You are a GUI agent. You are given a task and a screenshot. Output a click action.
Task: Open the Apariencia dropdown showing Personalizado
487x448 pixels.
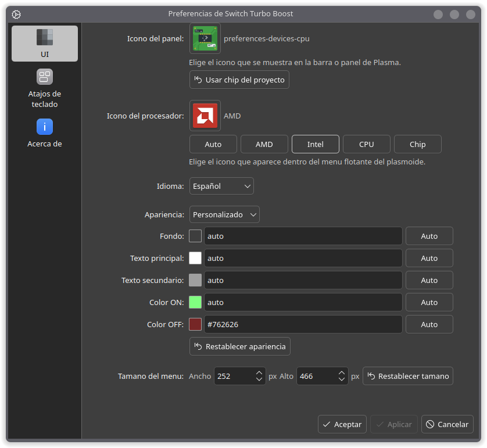pos(224,214)
